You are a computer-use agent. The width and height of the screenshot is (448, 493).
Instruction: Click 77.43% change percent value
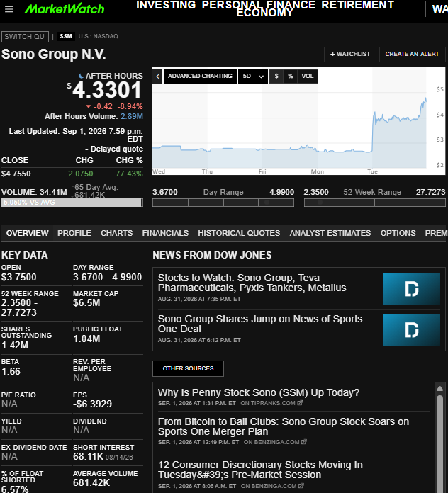click(x=129, y=174)
